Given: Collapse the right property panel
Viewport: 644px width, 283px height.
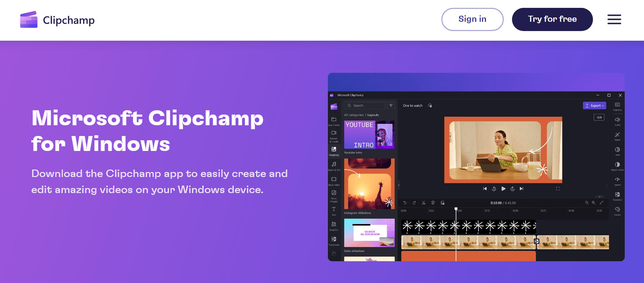Looking at the screenshot, I should click(607, 185).
